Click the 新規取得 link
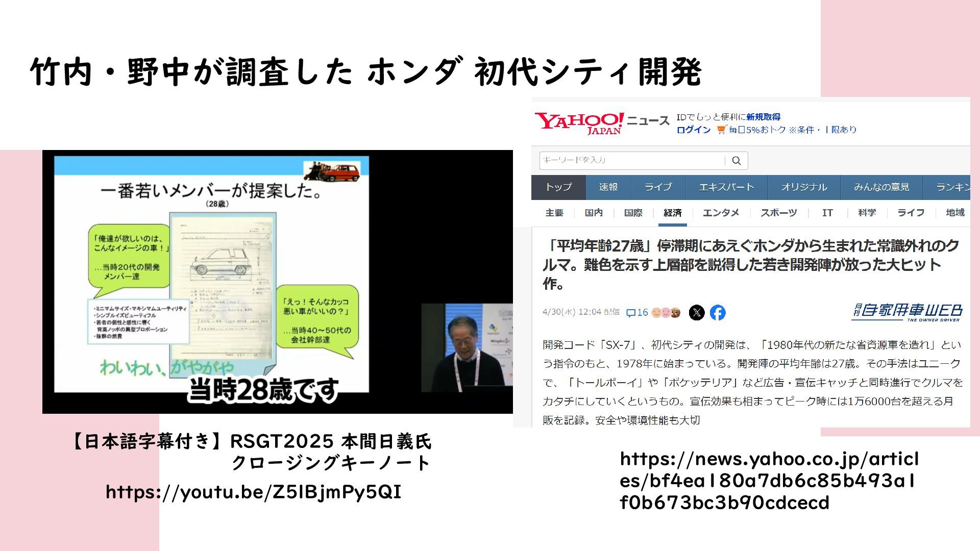This screenshot has height=551, width=980. [x=763, y=117]
